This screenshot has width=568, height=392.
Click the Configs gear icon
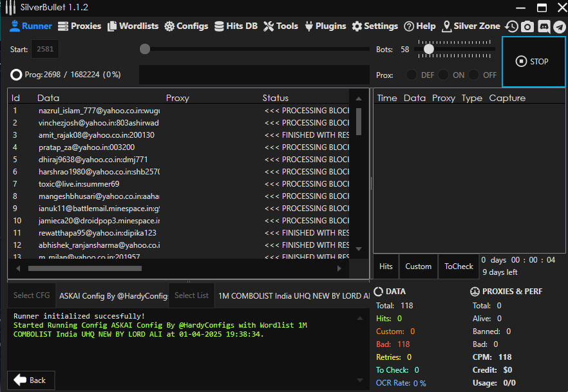pyautogui.click(x=169, y=26)
